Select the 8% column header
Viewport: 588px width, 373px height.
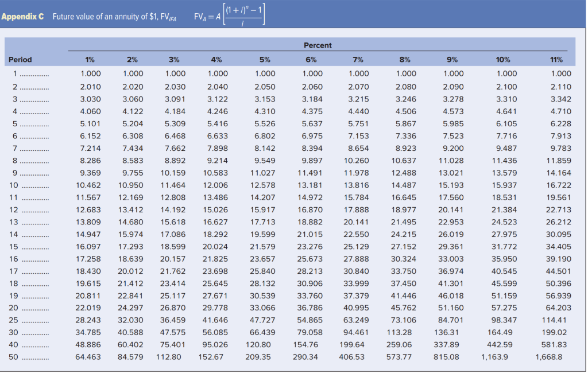pos(405,60)
